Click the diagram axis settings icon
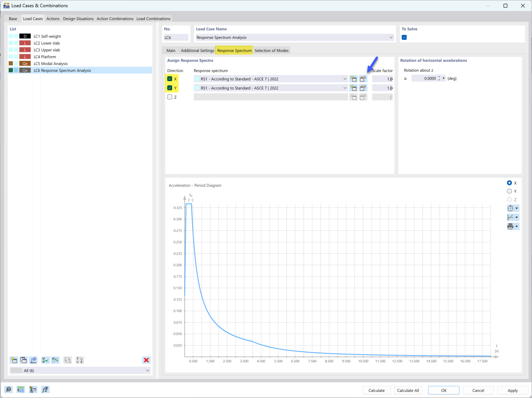The height and width of the screenshot is (398, 532). [513, 218]
